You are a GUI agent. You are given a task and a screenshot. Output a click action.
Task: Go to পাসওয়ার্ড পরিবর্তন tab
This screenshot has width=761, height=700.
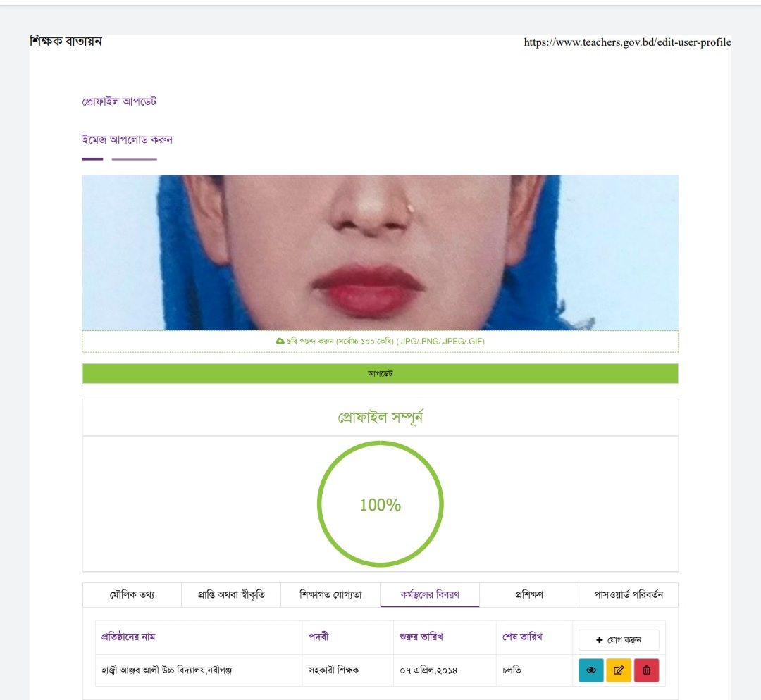[x=629, y=595]
